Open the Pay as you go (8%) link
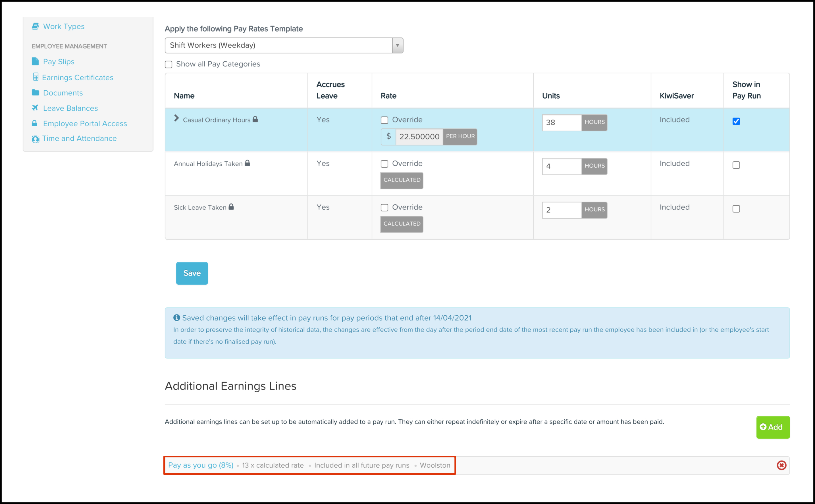The height and width of the screenshot is (504, 815). point(201,465)
